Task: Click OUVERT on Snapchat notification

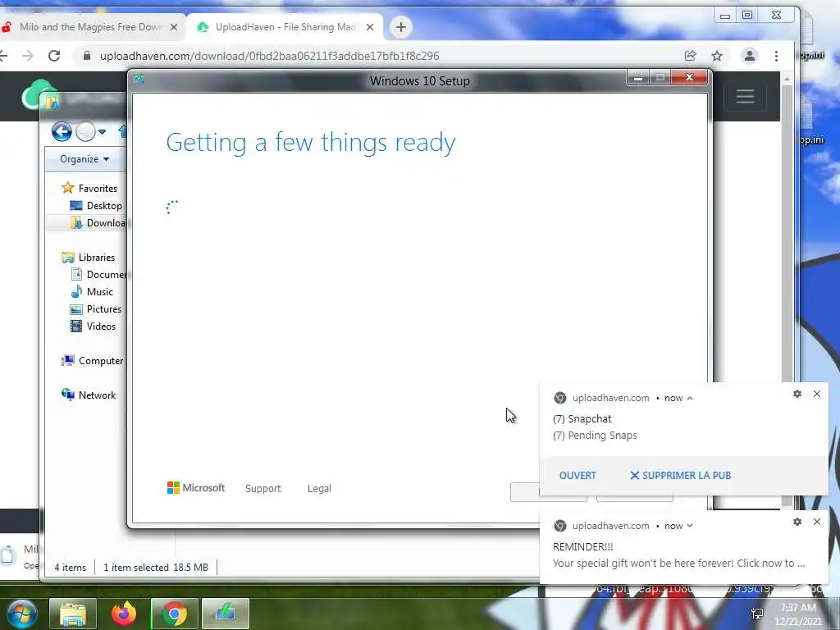Action: [x=577, y=475]
